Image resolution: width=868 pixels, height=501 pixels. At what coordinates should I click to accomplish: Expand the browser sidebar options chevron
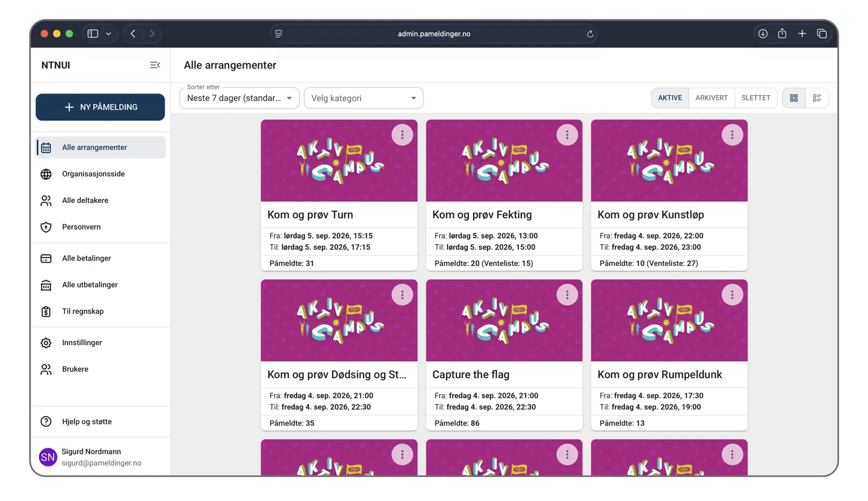[x=108, y=34]
